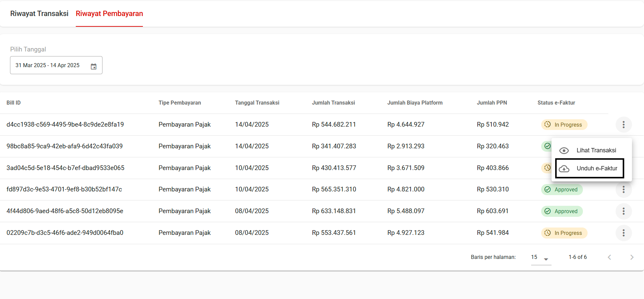Go to next page arrow
644x299 pixels.
pos(632,257)
